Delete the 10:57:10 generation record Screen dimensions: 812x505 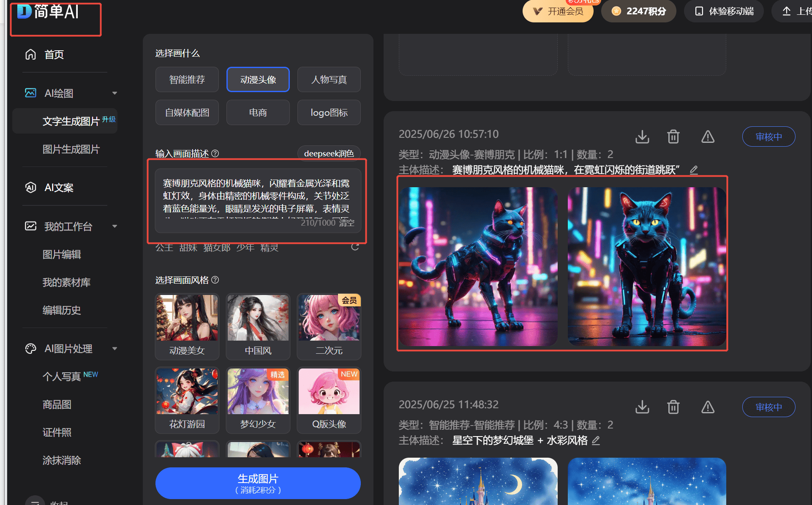pos(673,136)
